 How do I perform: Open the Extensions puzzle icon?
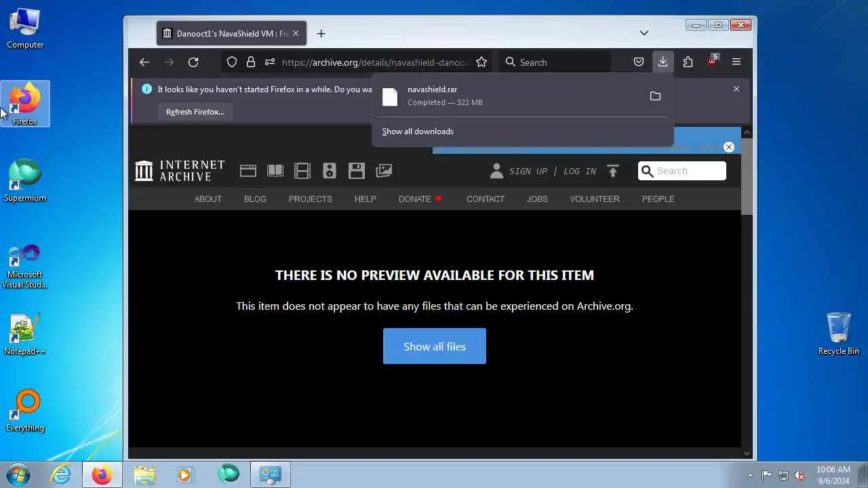pos(688,62)
